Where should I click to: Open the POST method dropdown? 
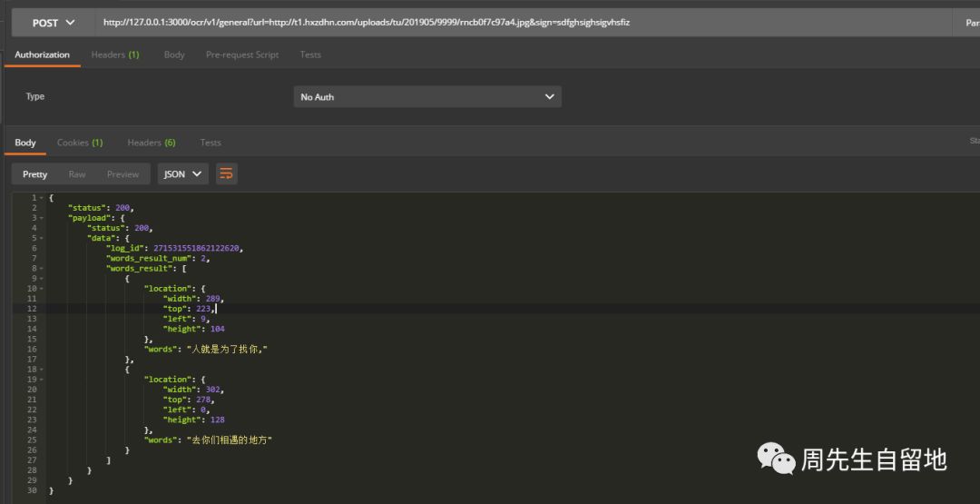click(54, 23)
